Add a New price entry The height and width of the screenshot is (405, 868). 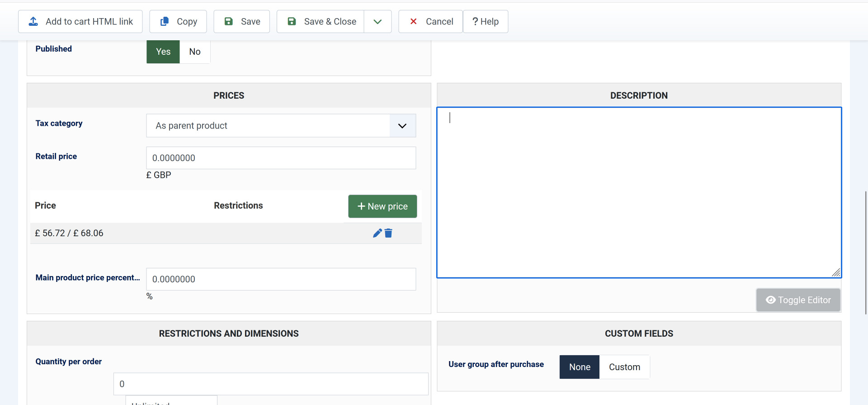tap(382, 206)
